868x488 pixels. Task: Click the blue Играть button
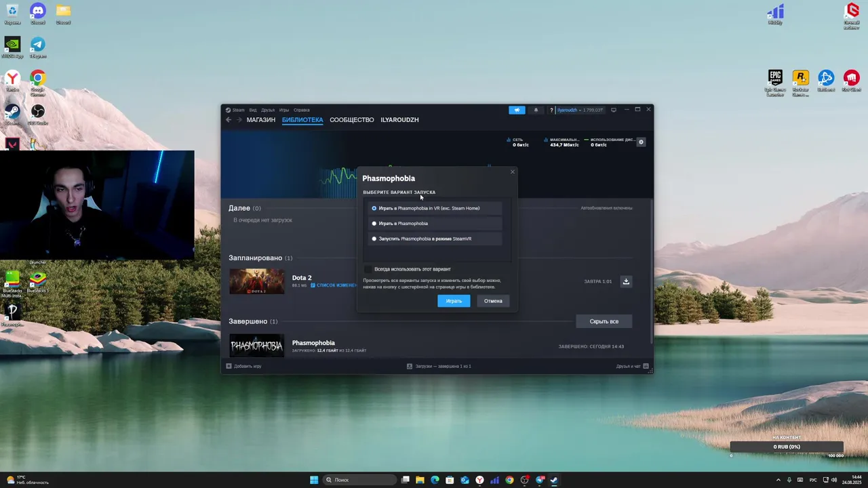pyautogui.click(x=454, y=301)
